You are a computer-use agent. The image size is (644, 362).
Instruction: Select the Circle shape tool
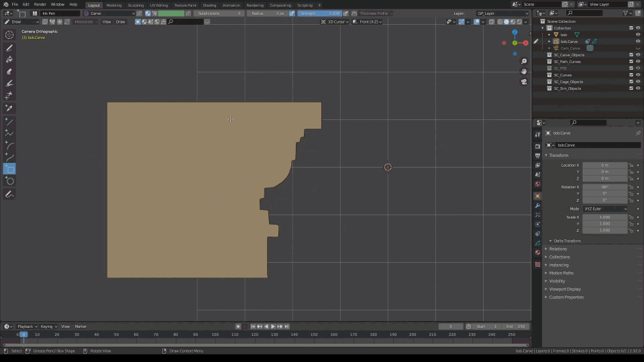point(9,181)
